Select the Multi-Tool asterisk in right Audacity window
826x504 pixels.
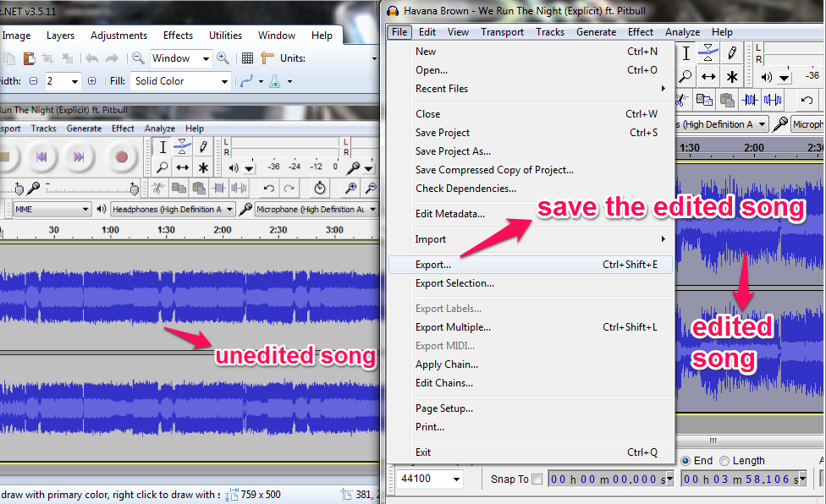[x=732, y=77]
